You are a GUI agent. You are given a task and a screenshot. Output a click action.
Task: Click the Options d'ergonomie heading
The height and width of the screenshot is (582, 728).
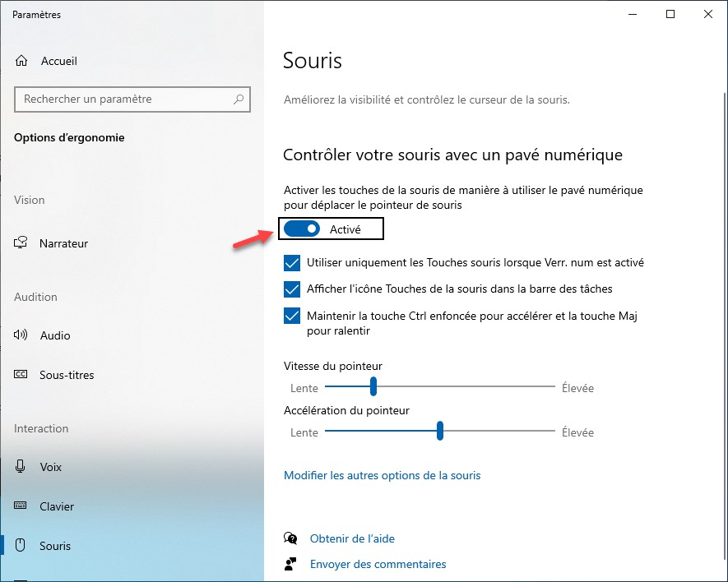point(69,137)
